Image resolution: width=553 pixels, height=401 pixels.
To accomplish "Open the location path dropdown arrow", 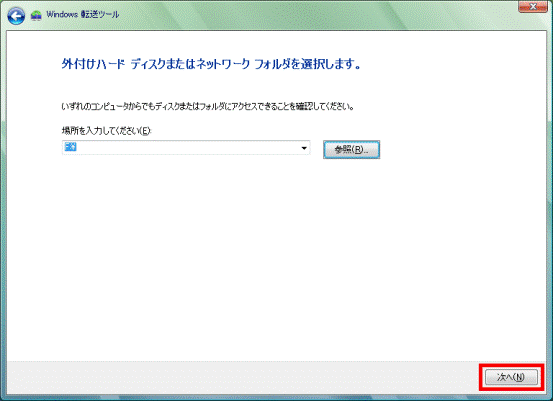I will pyautogui.click(x=304, y=148).
